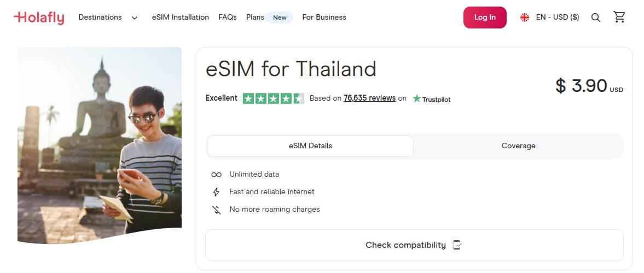Click the UK flag language icon
644x273 pixels.
pyautogui.click(x=525, y=18)
